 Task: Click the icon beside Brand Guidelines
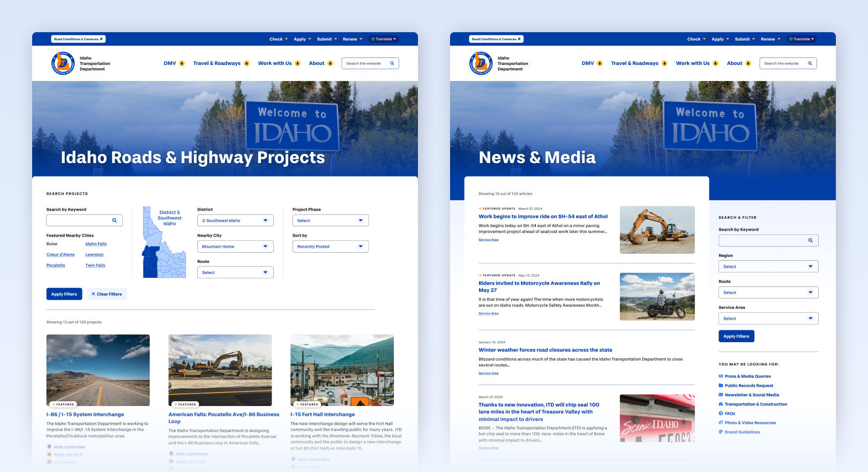coord(721,432)
